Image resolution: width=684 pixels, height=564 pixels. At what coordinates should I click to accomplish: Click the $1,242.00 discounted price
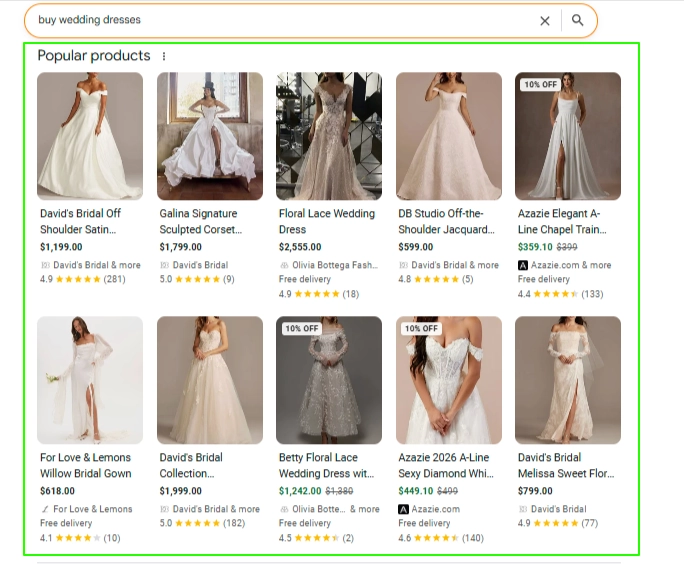[x=300, y=491]
